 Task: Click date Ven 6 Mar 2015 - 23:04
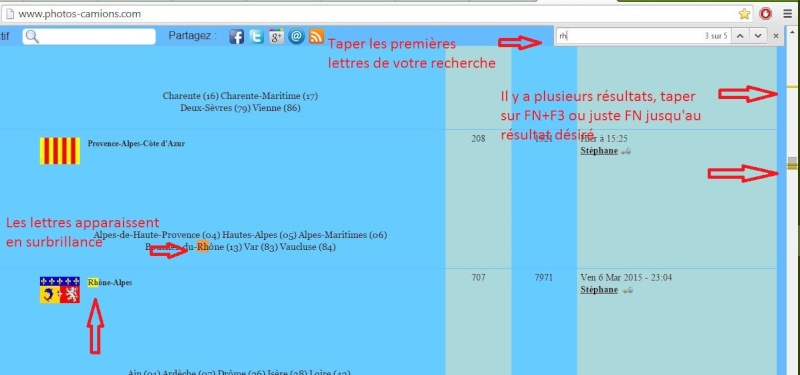[x=626, y=278]
